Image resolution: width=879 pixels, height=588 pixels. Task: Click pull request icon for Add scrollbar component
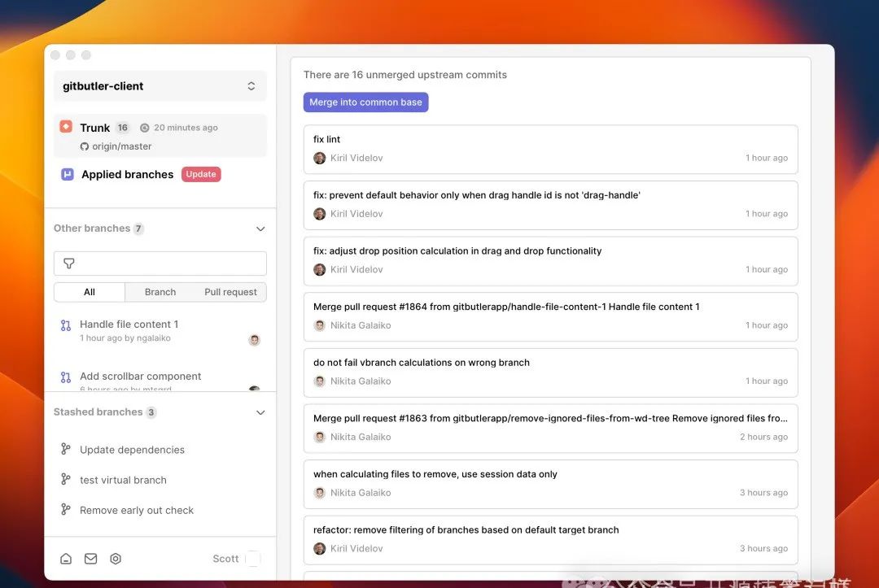tap(66, 377)
